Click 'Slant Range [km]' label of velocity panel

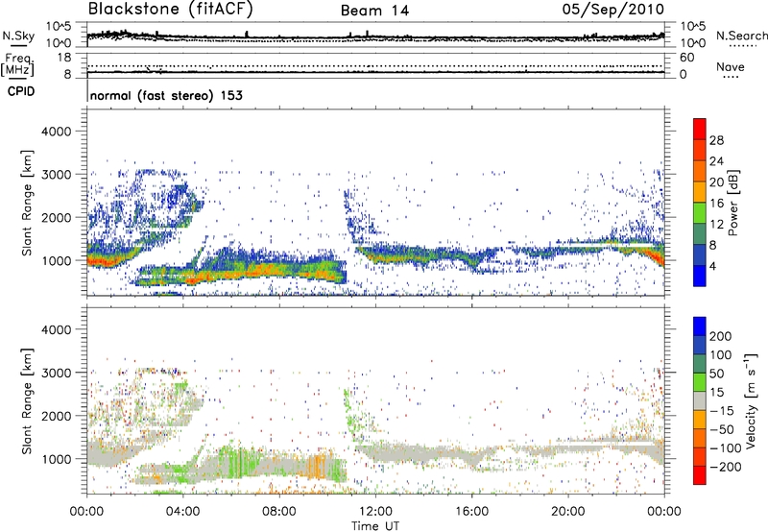click(x=27, y=400)
